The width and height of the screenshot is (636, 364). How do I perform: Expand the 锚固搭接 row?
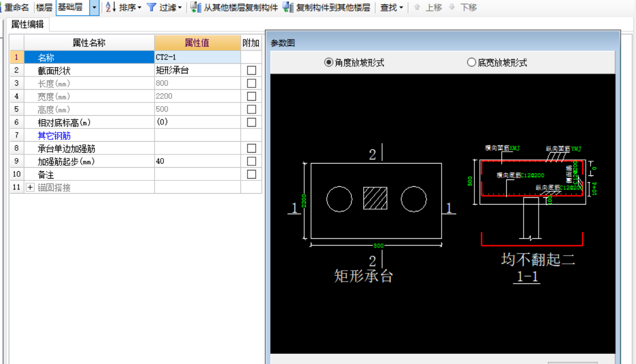pyautogui.click(x=30, y=187)
